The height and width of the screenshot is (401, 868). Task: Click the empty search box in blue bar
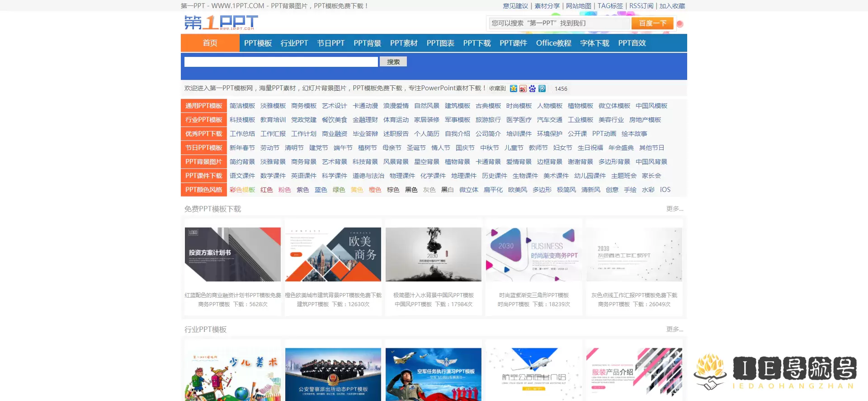pyautogui.click(x=281, y=62)
